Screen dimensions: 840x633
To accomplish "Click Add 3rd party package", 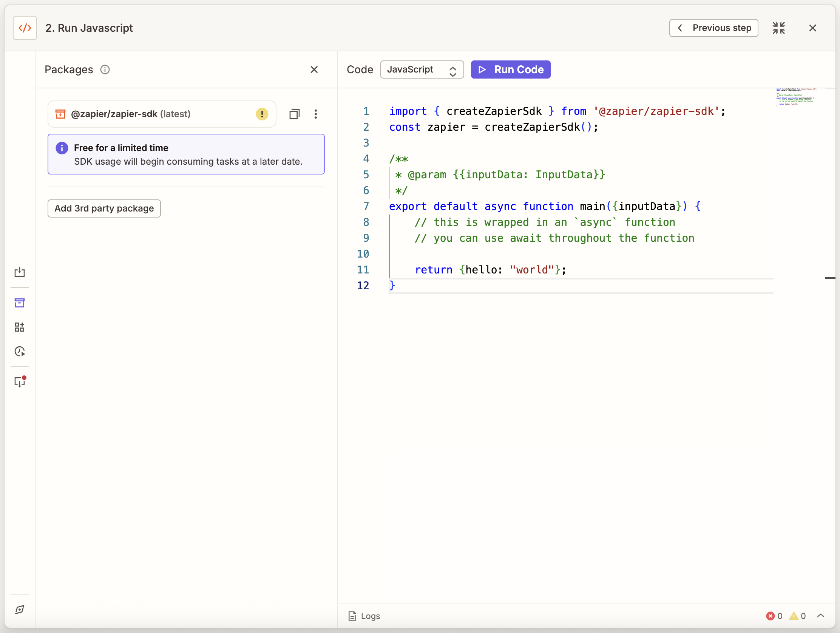I will 104,208.
